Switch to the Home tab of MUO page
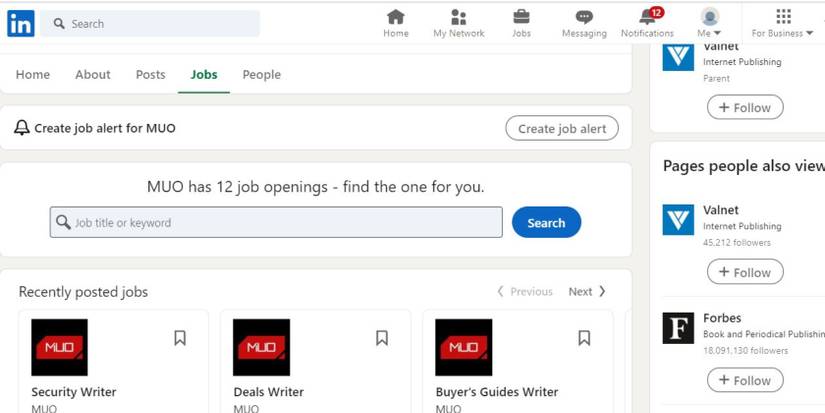 pyautogui.click(x=33, y=75)
